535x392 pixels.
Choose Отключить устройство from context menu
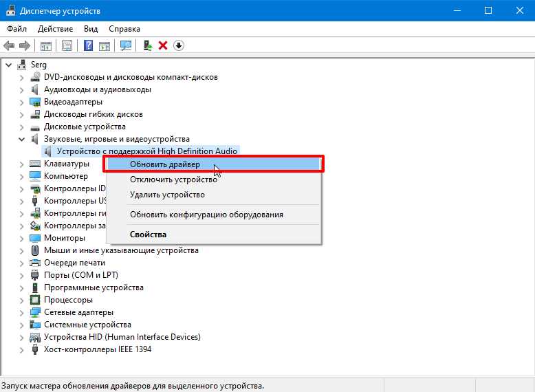214,179
